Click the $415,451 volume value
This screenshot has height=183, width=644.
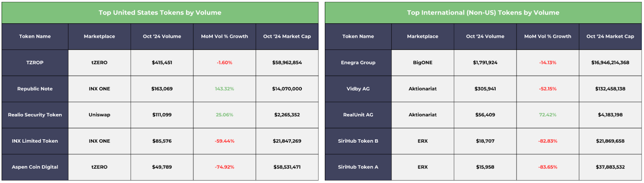pos(162,63)
